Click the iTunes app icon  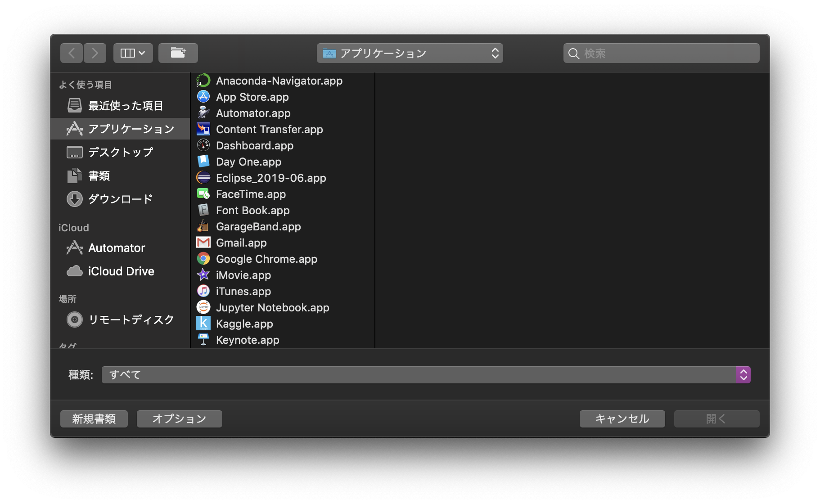(x=203, y=291)
